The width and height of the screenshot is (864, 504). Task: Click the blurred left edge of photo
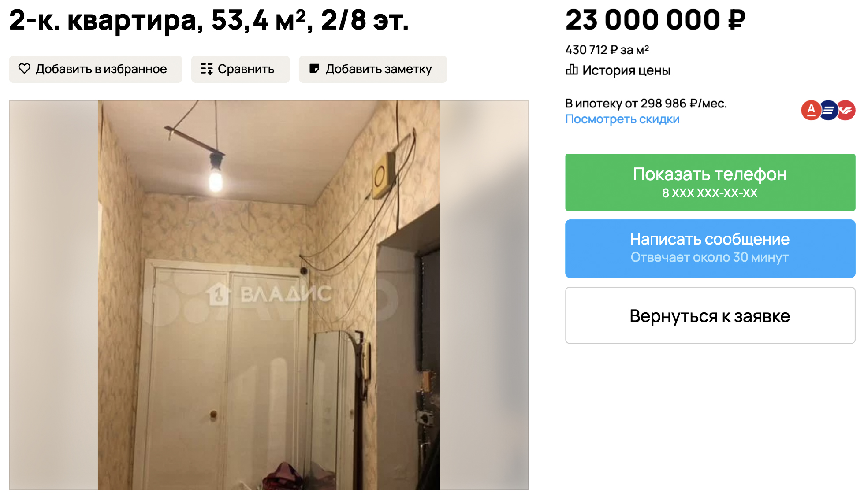(53, 295)
